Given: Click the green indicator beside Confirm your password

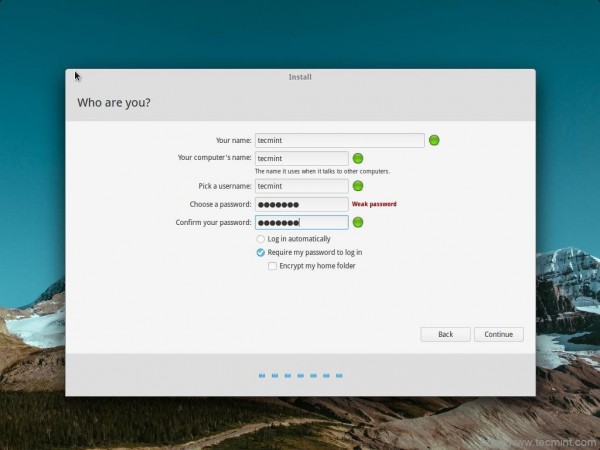Looking at the screenshot, I should (358, 222).
